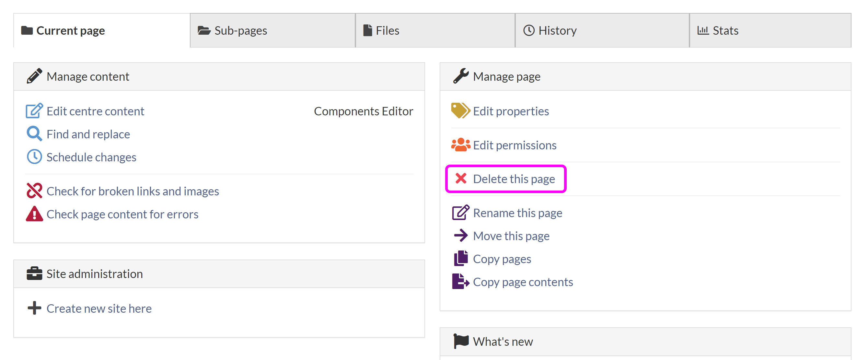Switch to the Sub-pages tab
The height and width of the screenshot is (360, 868).
(x=241, y=31)
